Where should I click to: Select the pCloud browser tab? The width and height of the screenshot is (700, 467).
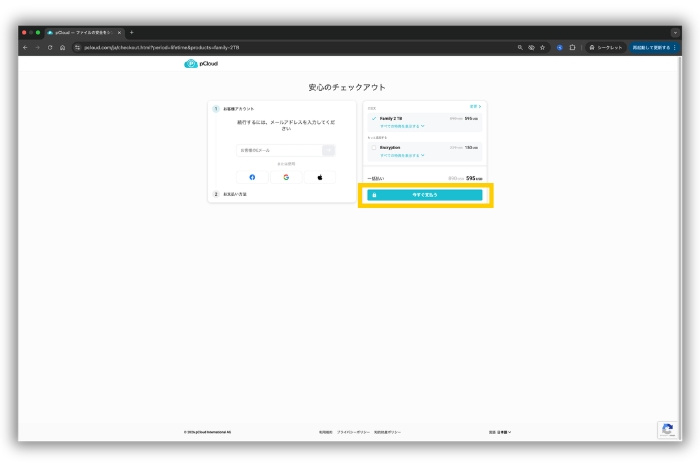click(84, 32)
